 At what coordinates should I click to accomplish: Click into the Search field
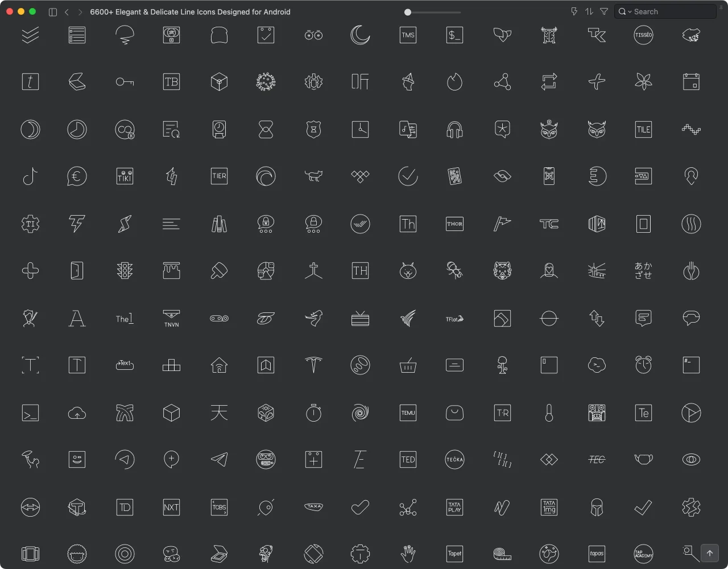click(665, 11)
